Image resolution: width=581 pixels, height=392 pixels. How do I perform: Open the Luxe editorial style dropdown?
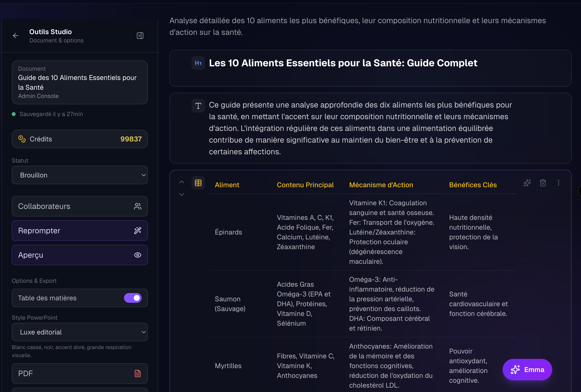point(80,332)
